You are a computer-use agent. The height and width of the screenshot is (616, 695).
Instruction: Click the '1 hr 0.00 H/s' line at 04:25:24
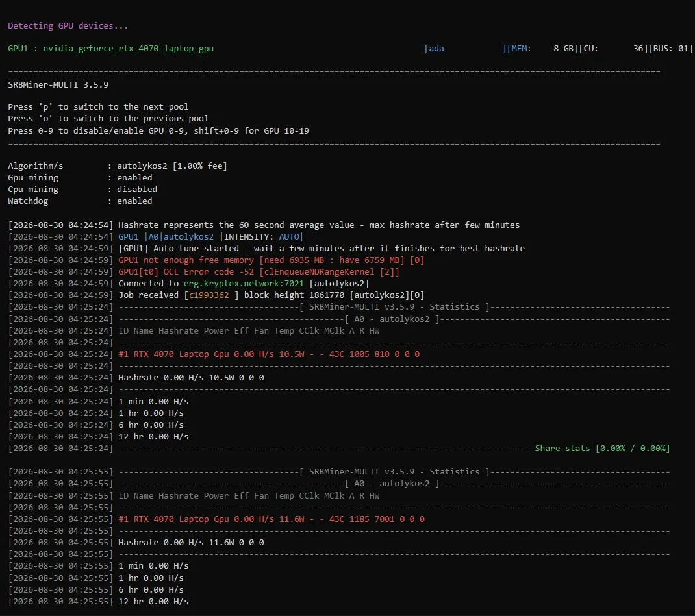[x=151, y=413]
